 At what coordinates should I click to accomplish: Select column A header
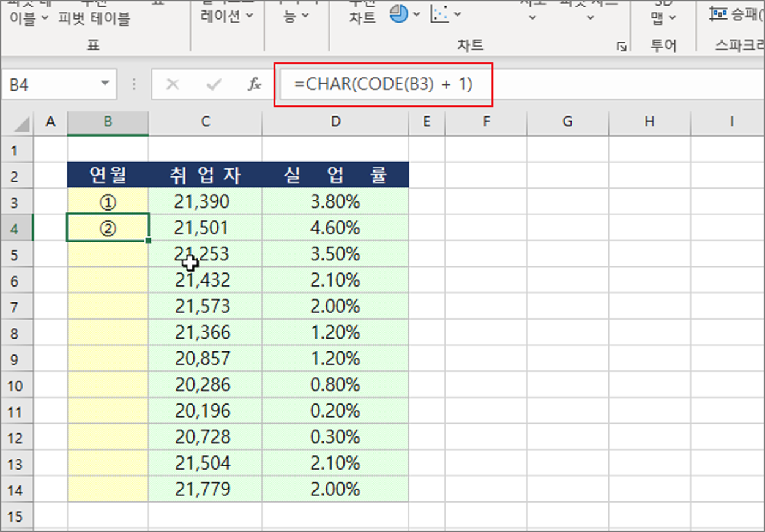click(x=51, y=122)
